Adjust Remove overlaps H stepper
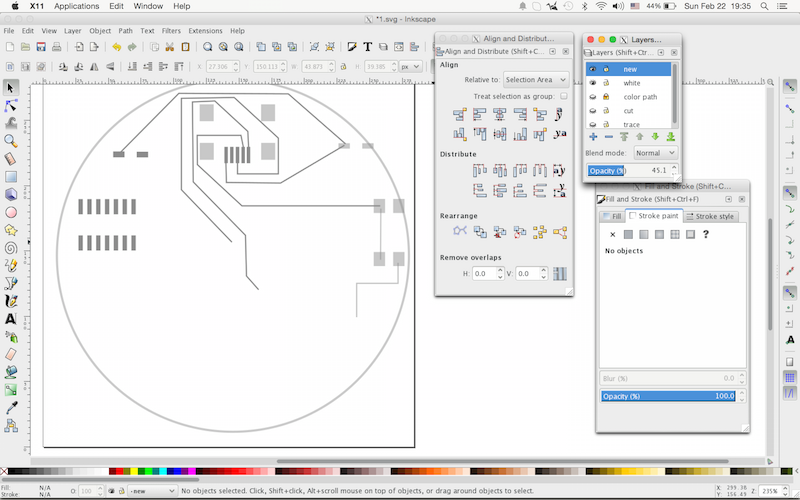The width and height of the screenshot is (800, 500). [x=500, y=273]
